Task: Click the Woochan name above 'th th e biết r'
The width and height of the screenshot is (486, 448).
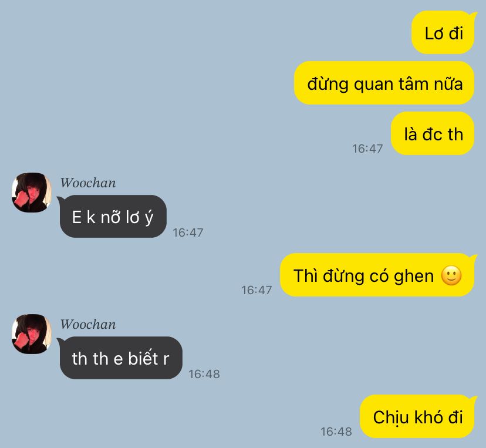Action: 88,324
